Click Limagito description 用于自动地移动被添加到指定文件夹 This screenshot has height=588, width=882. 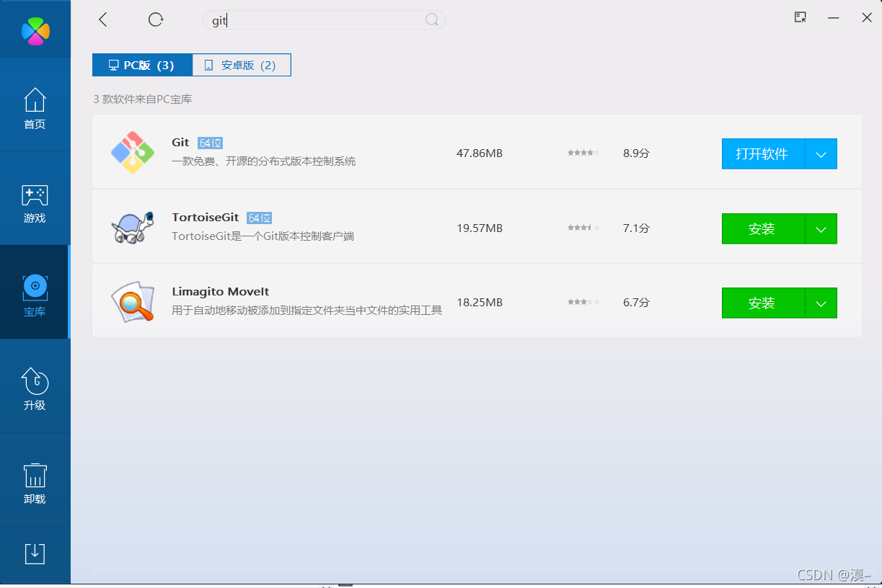tap(307, 311)
